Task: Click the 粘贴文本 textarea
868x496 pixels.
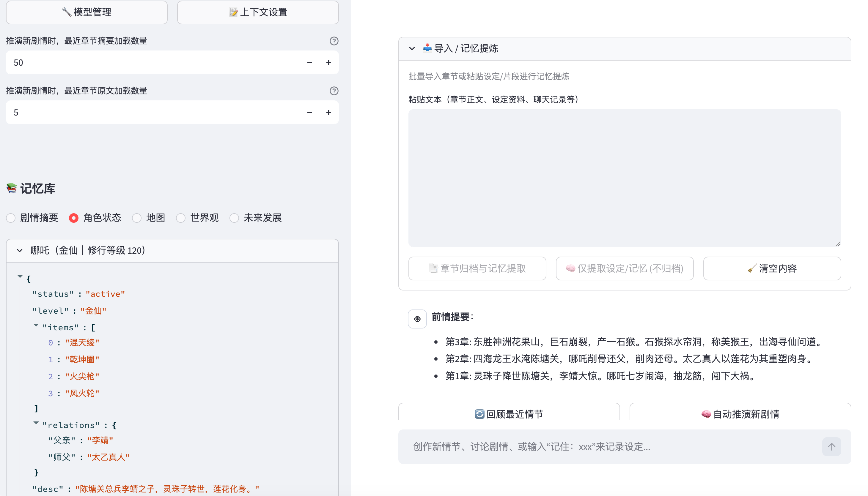Action: click(x=625, y=178)
